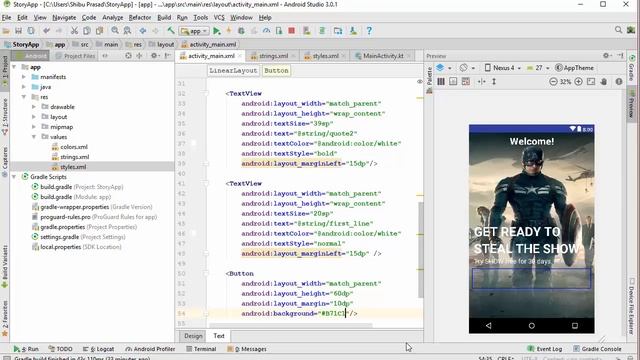Click the editor horizontal scrollbar
Image resolution: width=640 pixels, height=360 pixels.
click(291, 325)
